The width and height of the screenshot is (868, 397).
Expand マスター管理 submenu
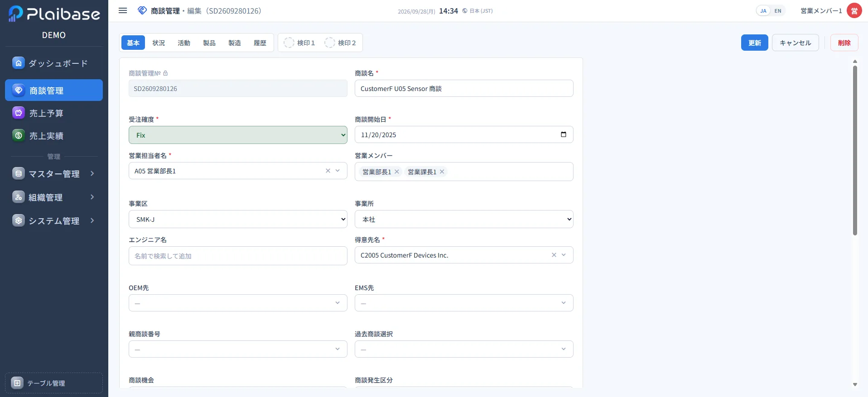coord(54,174)
